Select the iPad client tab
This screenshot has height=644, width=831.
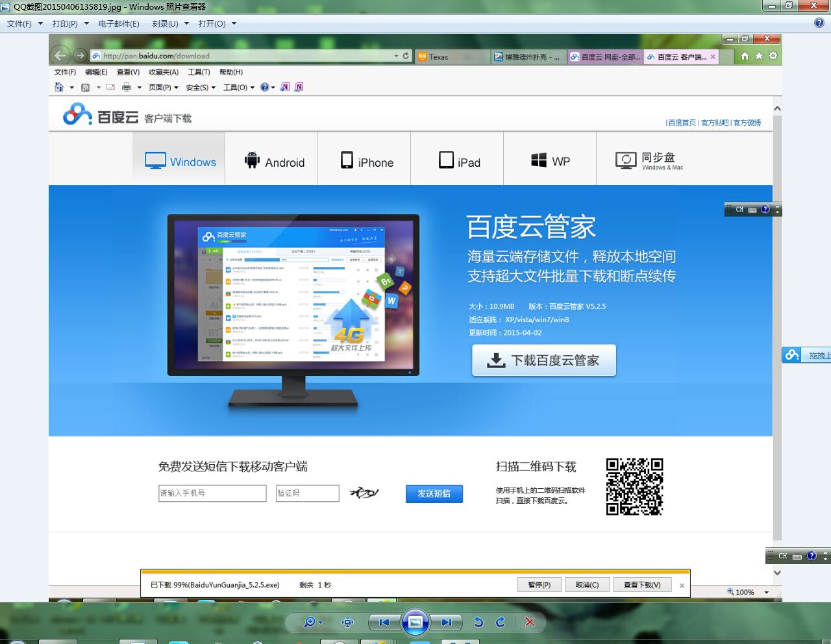point(458,160)
